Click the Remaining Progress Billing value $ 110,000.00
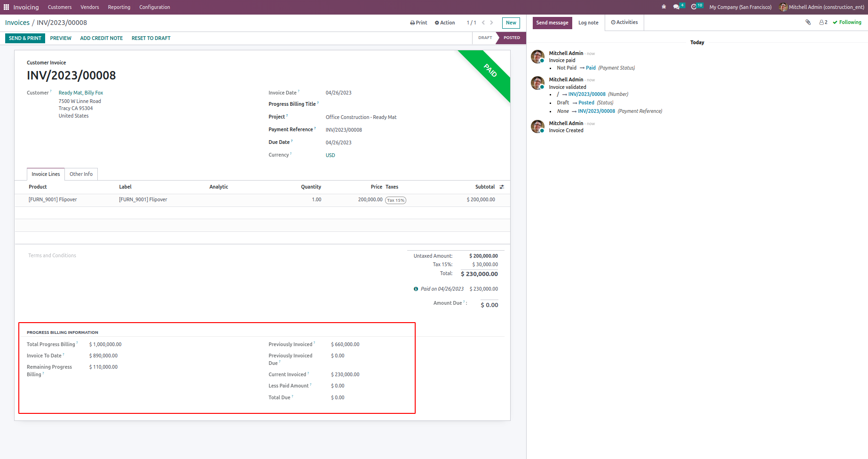This screenshot has height=459, width=868. (103, 367)
